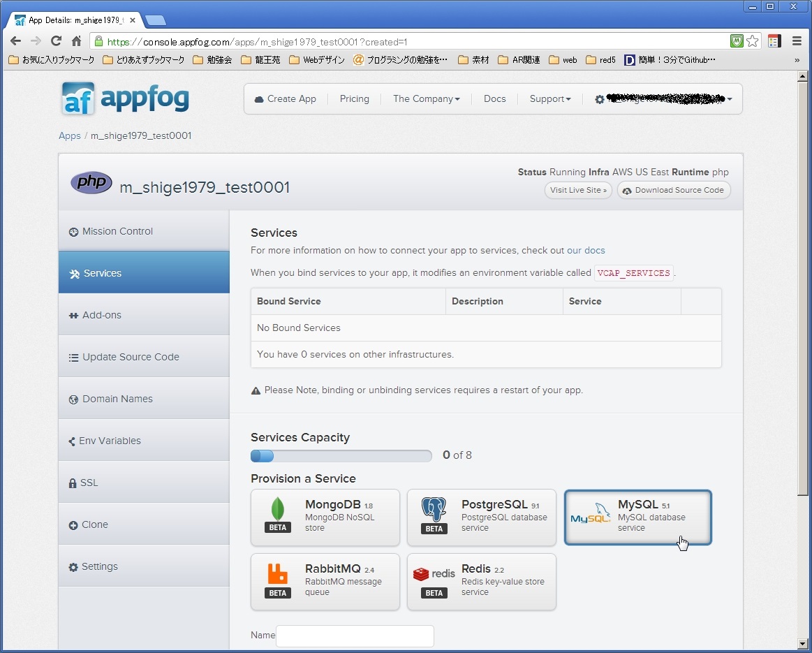The height and width of the screenshot is (653, 812).
Task: Provision the PostgreSQL service
Action: 482,518
